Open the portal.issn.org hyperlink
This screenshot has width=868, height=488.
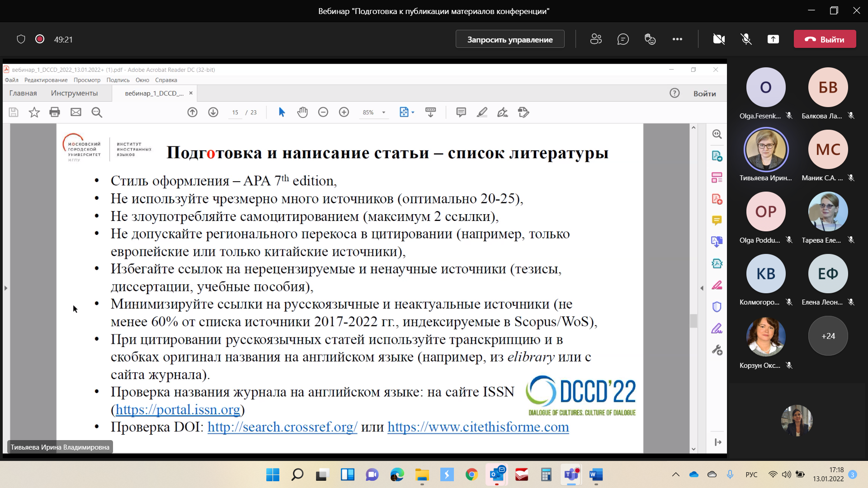178,409
